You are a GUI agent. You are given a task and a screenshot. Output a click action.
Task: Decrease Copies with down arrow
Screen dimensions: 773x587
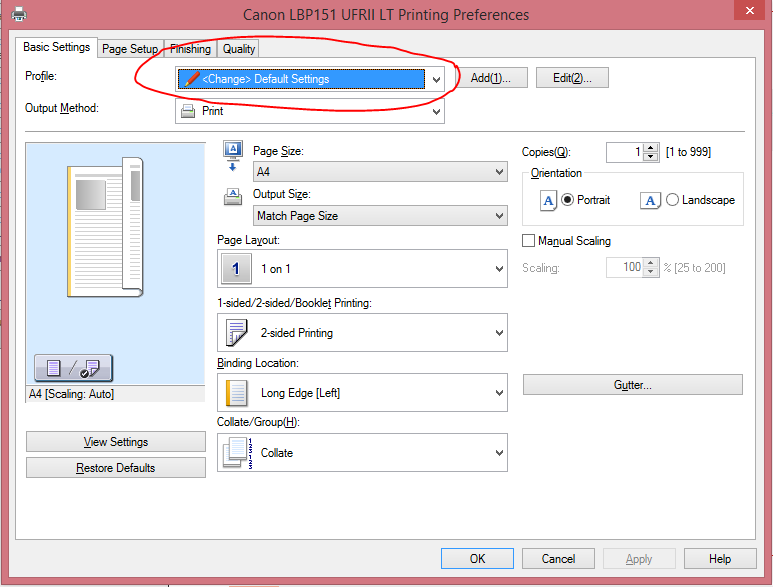tap(651, 157)
